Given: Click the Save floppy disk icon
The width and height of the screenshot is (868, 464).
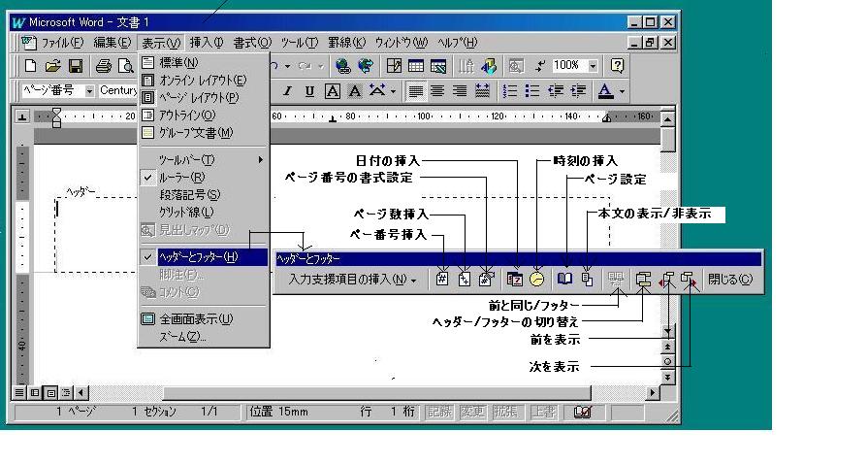Looking at the screenshot, I should click(76, 66).
